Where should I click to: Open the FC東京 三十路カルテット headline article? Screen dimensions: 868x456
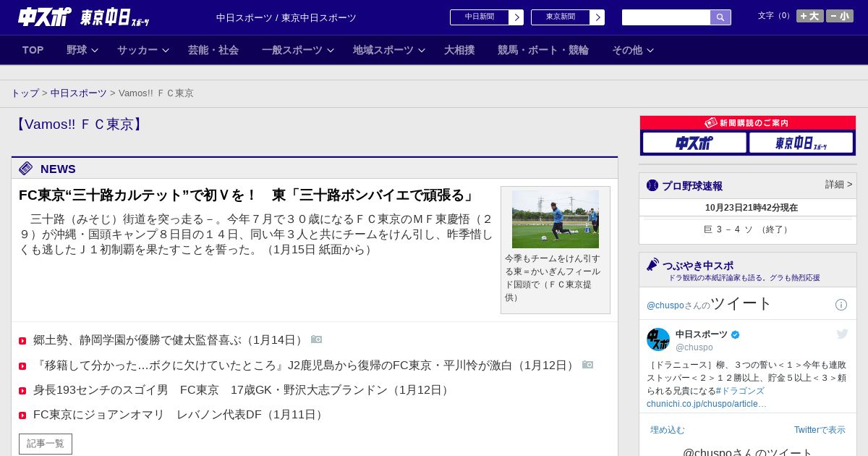click(x=247, y=195)
